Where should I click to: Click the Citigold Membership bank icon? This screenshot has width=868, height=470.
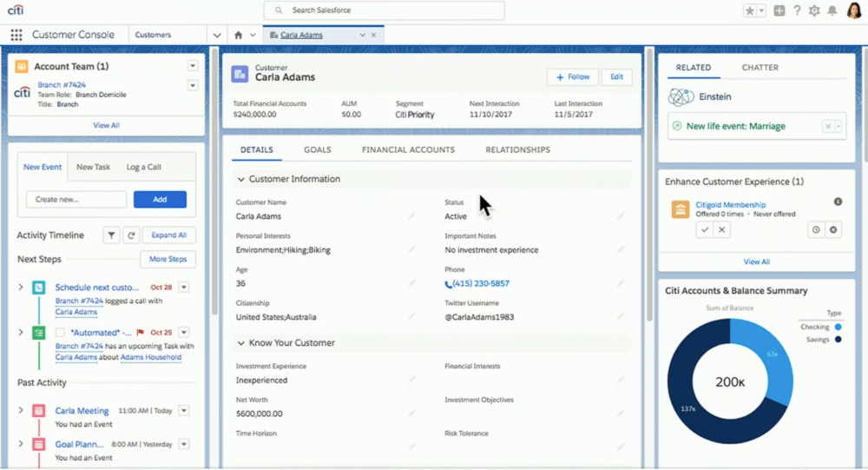tap(681, 209)
